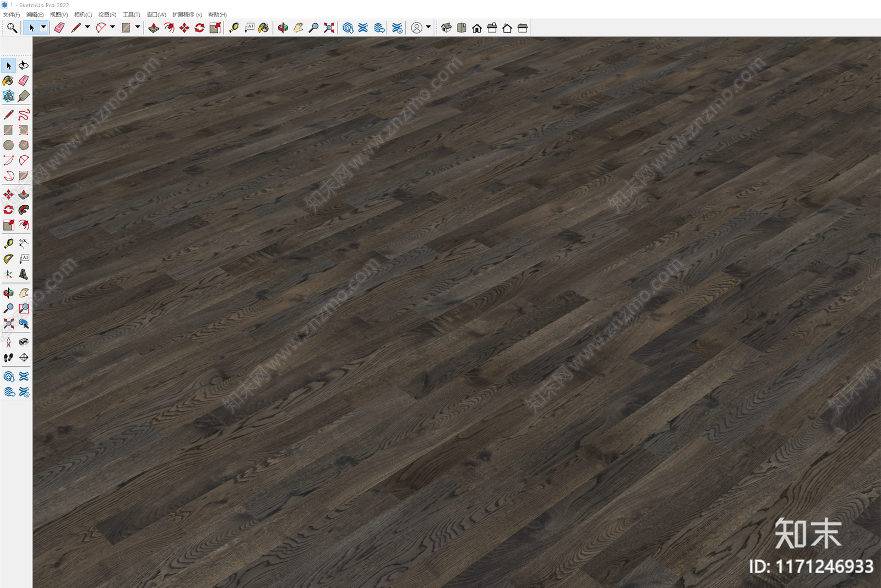This screenshot has height=588, width=881.
Task: Select the Lasso Select tool in left toolbar
Action: [24, 66]
